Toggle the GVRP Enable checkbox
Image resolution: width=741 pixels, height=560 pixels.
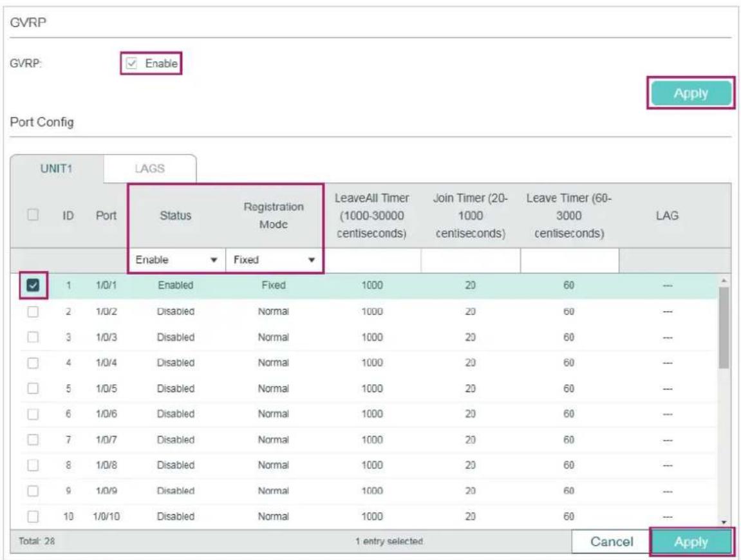point(131,63)
